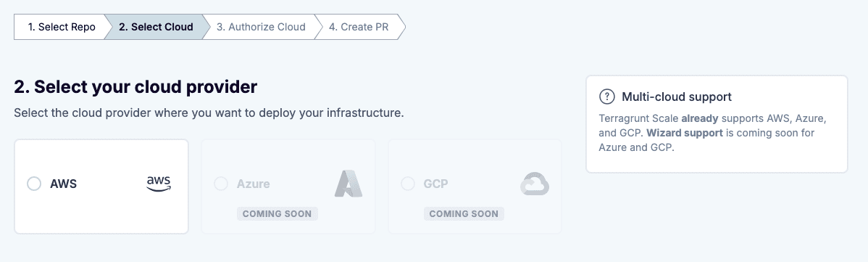Select the AWS radio button
Viewport: 868px width, 262px height.
(x=34, y=184)
